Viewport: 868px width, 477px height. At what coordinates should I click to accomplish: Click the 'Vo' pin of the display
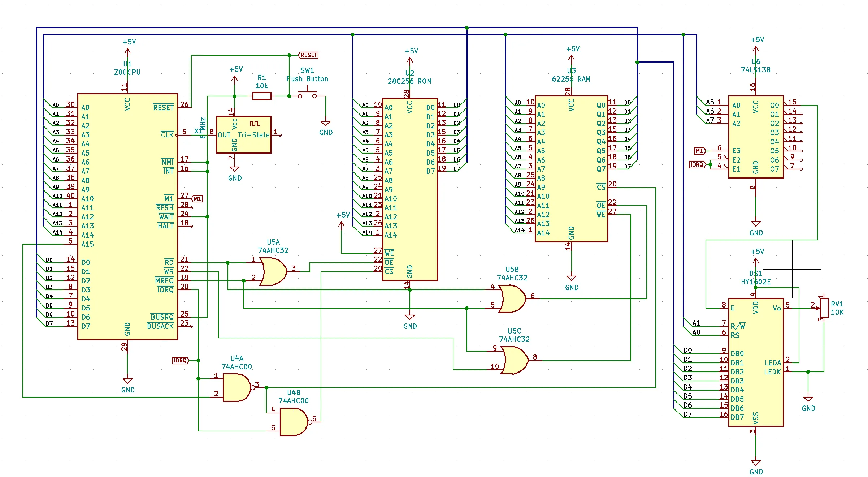pos(777,308)
